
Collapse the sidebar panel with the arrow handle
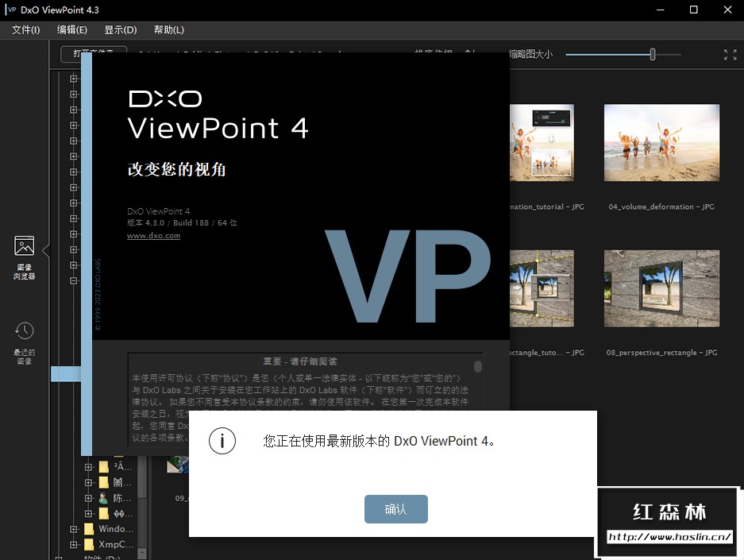click(x=46, y=250)
